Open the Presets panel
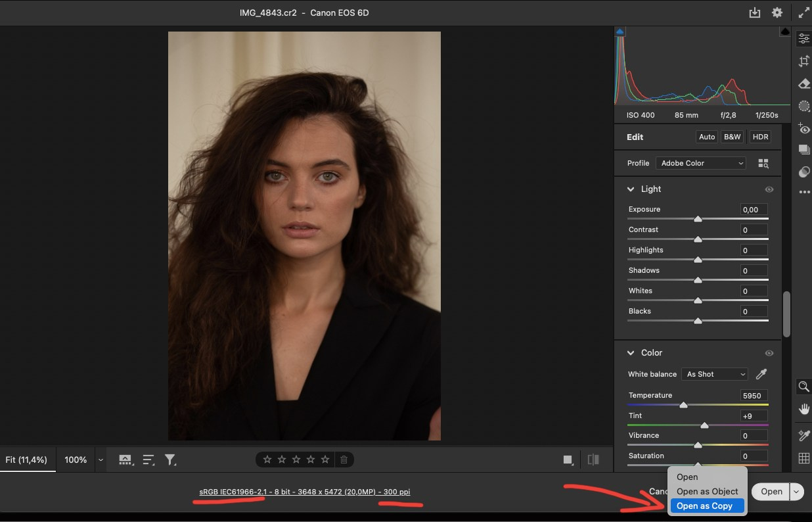The image size is (812, 522). point(803,149)
